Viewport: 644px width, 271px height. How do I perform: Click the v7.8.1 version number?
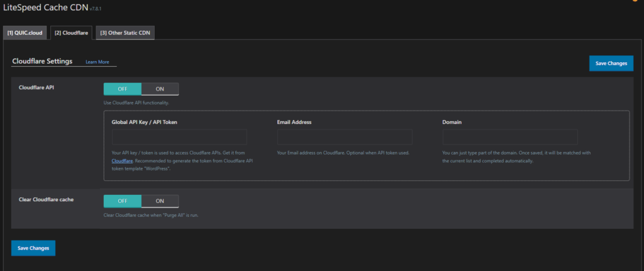click(x=96, y=8)
